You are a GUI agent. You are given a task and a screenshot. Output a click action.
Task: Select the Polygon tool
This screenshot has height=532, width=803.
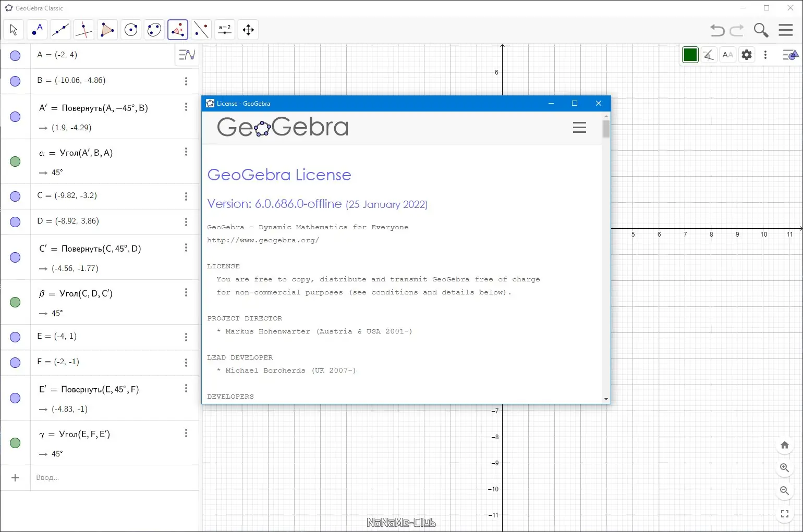[x=107, y=30]
